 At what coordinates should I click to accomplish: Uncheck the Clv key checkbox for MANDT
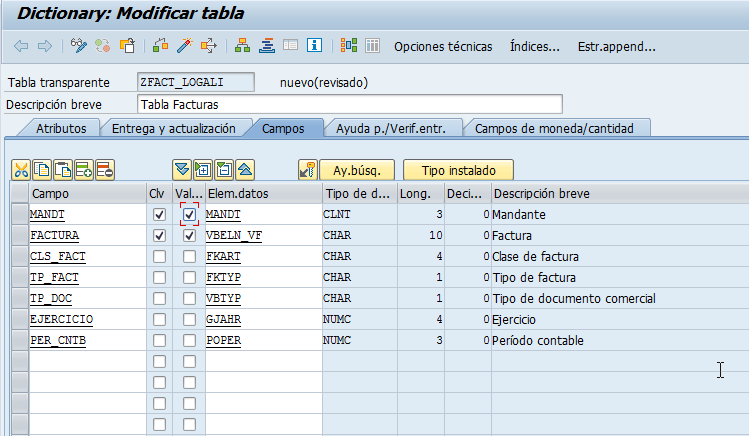tap(160, 214)
